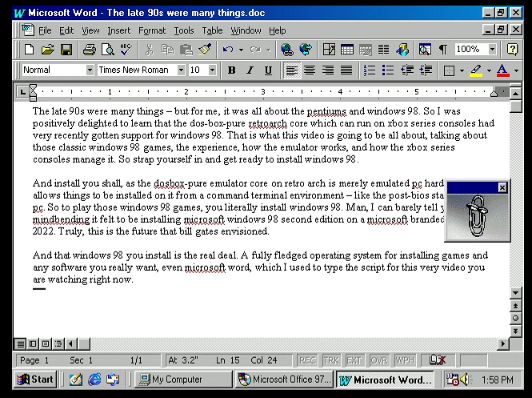Viewport: 532px width, 398px height.
Task: Open the Zoom 100% dropdown
Action: tap(492, 50)
